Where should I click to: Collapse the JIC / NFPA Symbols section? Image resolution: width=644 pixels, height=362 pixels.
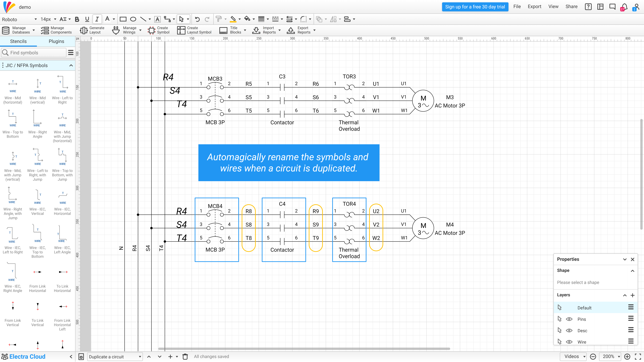point(71,65)
